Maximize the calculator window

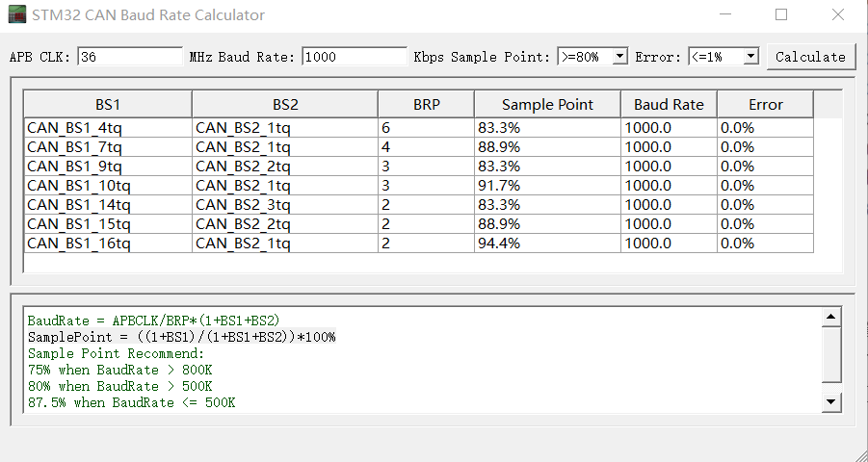click(781, 15)
